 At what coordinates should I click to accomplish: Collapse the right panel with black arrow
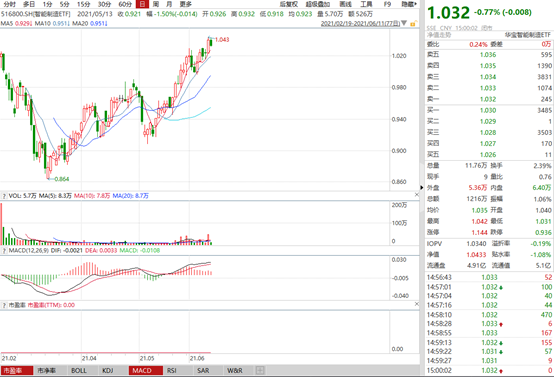click(422, 188)
